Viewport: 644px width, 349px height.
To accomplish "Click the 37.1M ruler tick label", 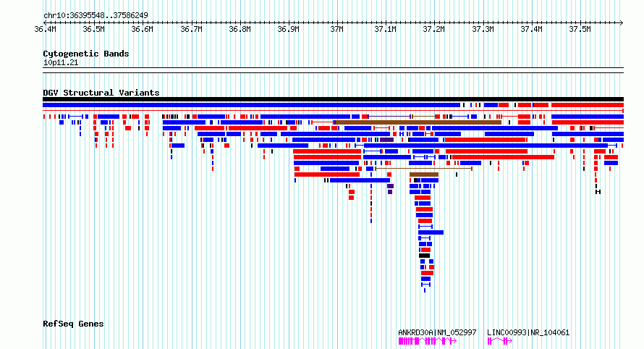I will tap(385, 29).
